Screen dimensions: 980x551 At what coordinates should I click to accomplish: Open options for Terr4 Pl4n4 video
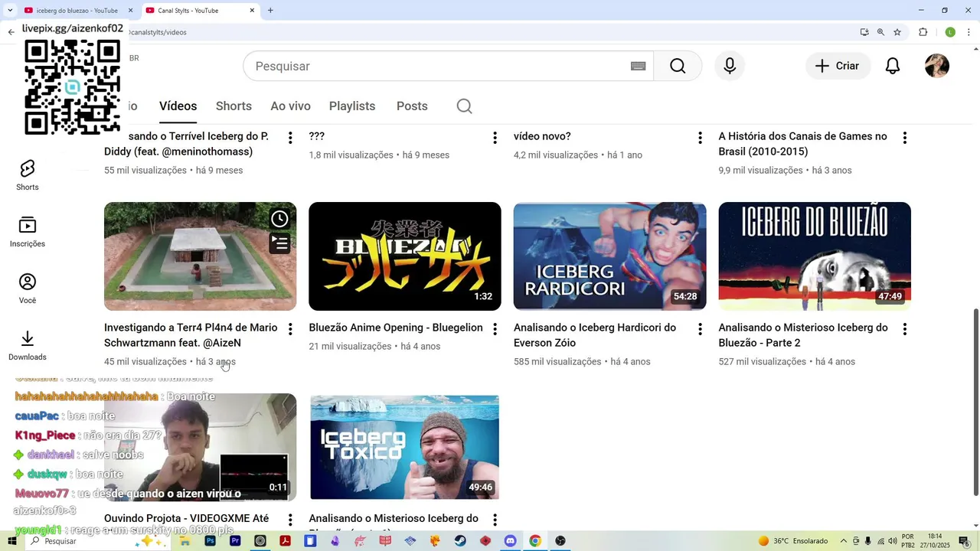[x=290, y=329]
